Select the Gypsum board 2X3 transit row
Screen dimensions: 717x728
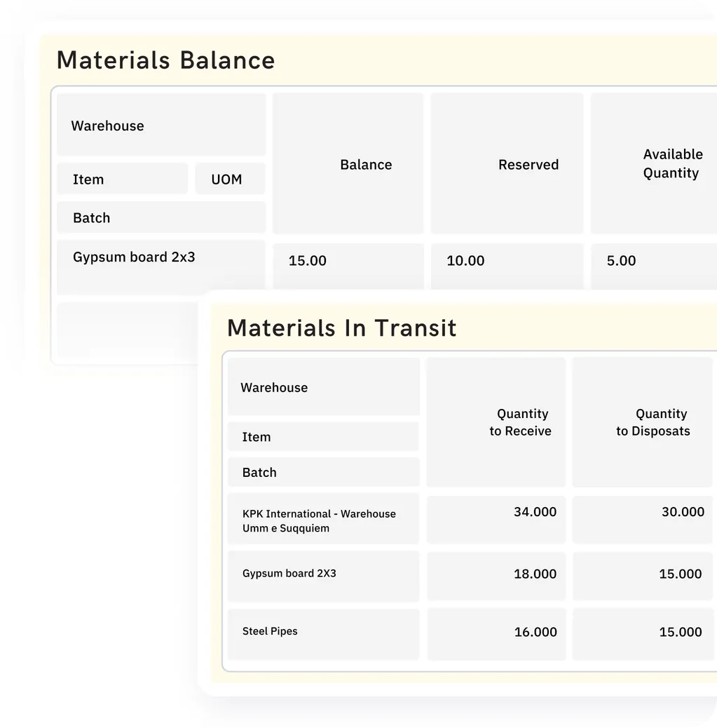coord(324,577)
